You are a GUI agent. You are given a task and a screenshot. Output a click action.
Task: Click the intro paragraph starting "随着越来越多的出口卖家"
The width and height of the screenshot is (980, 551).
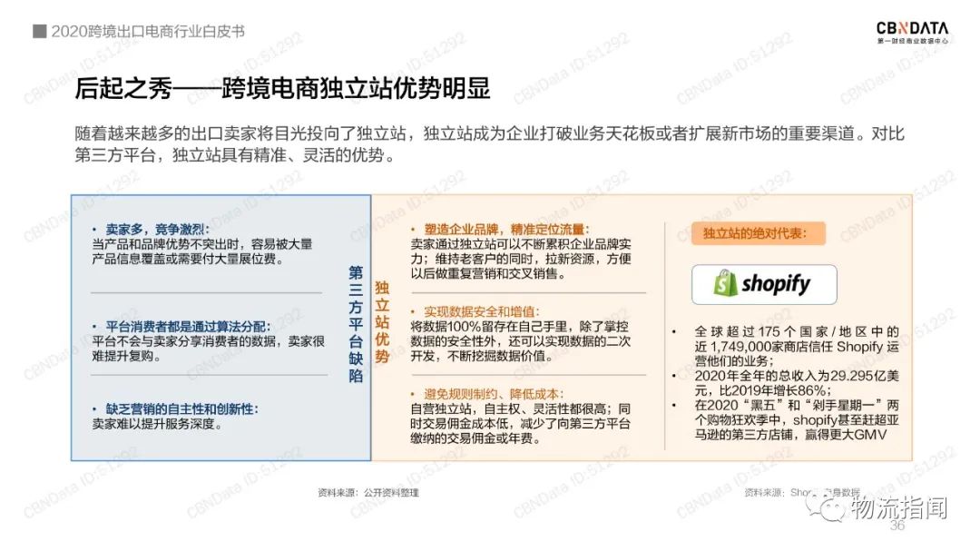coord(489,143)
